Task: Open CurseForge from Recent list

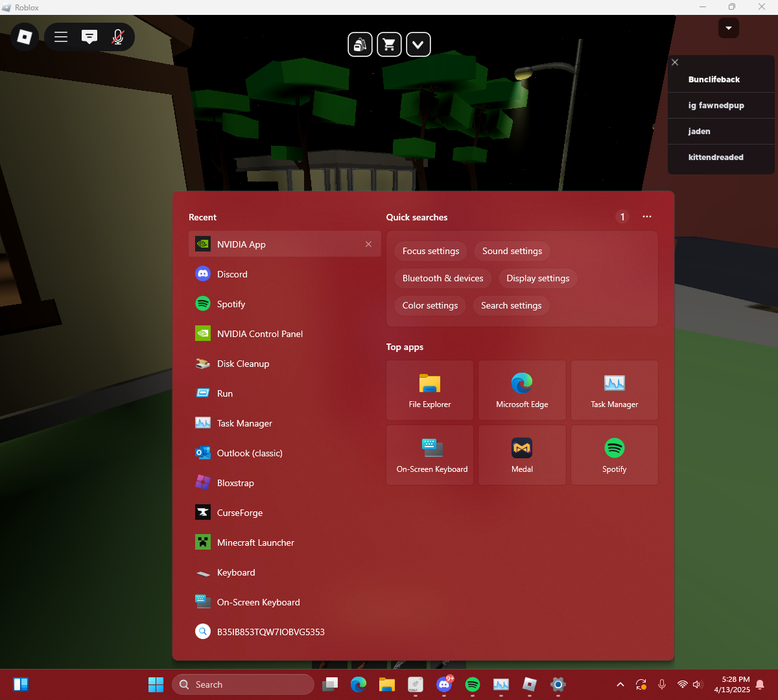Action: (x=285, y=513)
